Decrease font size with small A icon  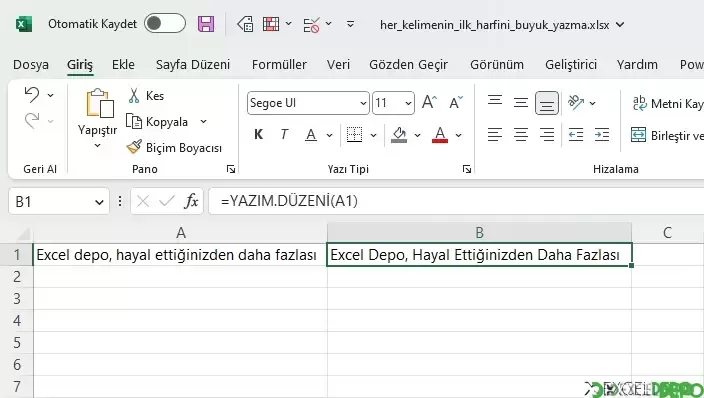pos(456,103)
